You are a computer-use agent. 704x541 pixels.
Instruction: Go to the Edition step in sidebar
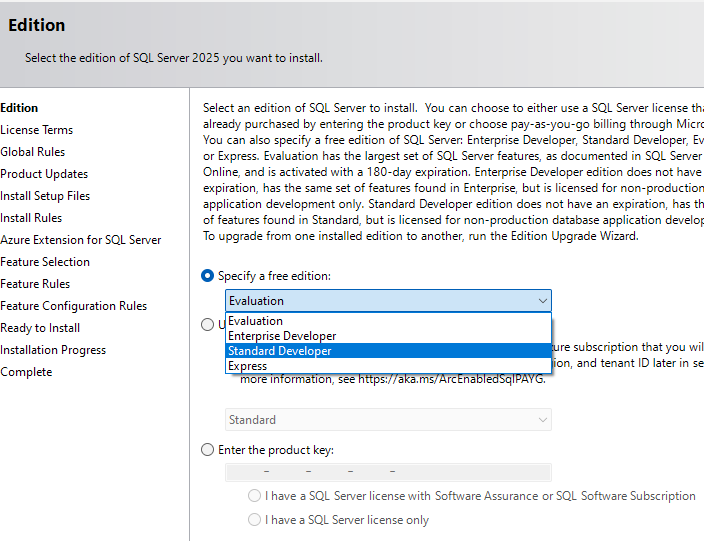(x=19, y=108)
